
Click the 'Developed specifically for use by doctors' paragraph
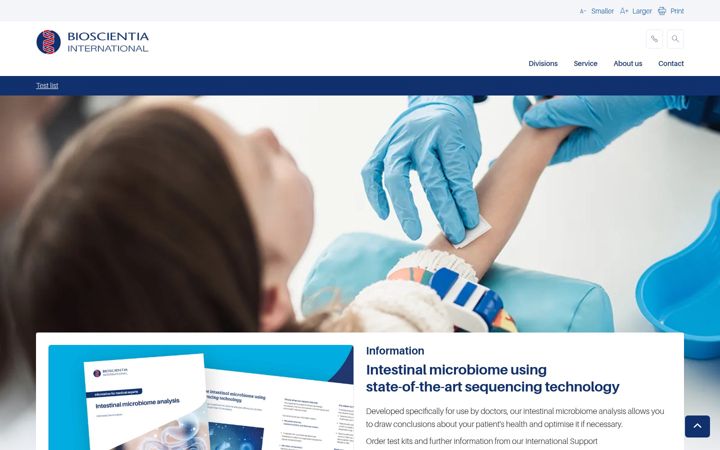pyautogui.click(x=515, y=417)
